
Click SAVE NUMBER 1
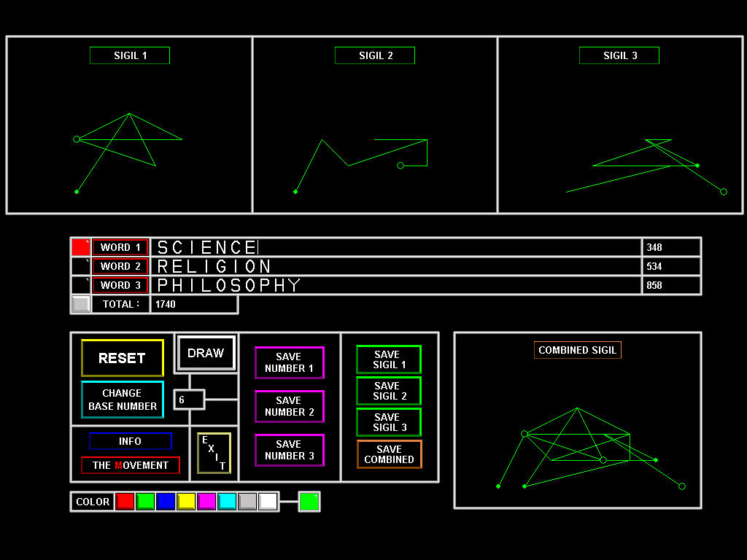point(289,363)
